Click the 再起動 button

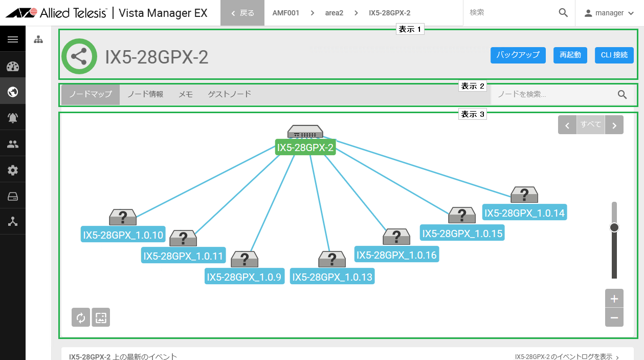click(x=570, y=55)
